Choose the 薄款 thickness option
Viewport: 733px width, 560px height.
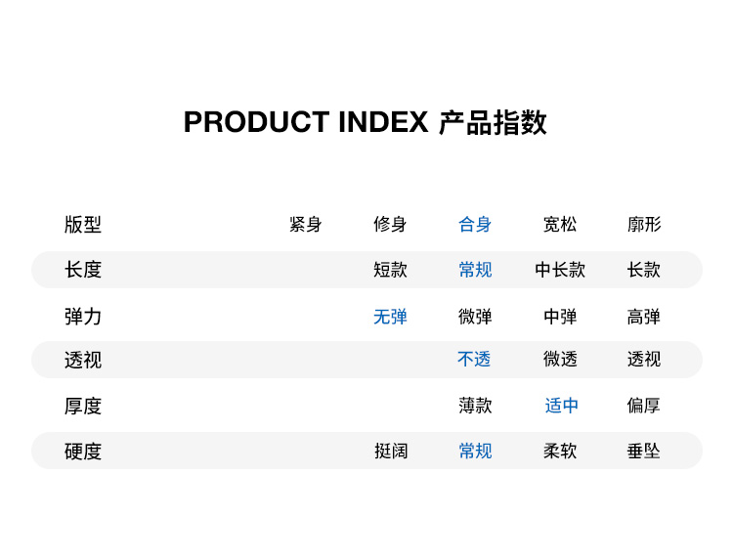[475, 406]
